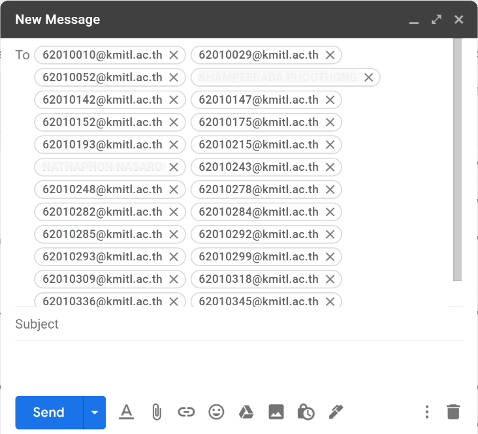Screen dimensions: 478x434
Task: Insert files using Google Drive icon
Action: pyautogui.click(x=246, y=412)
